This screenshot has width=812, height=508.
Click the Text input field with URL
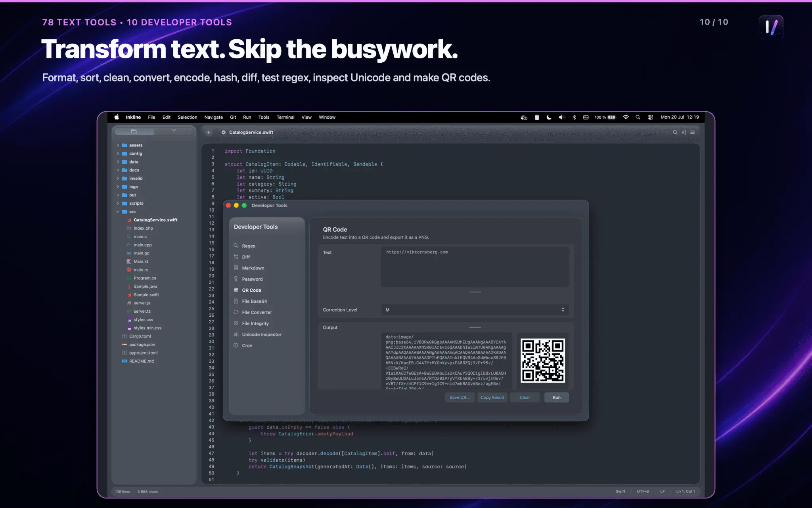[x=475, y=267]
